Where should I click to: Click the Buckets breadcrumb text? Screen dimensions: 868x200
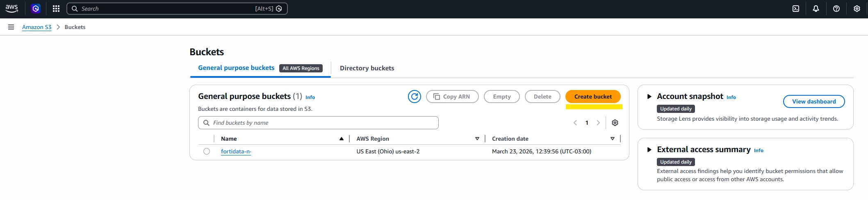[75, 27]
